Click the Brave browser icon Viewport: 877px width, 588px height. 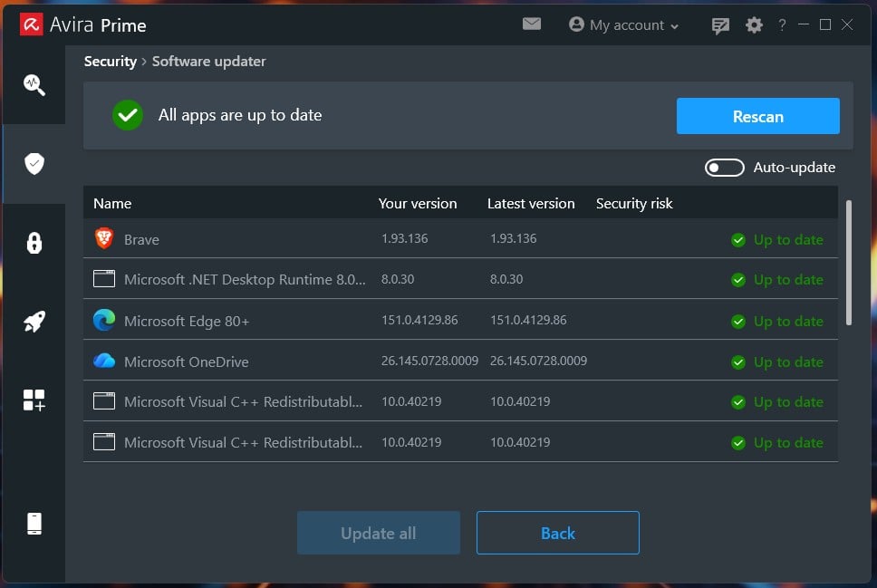tap(104, 238)
